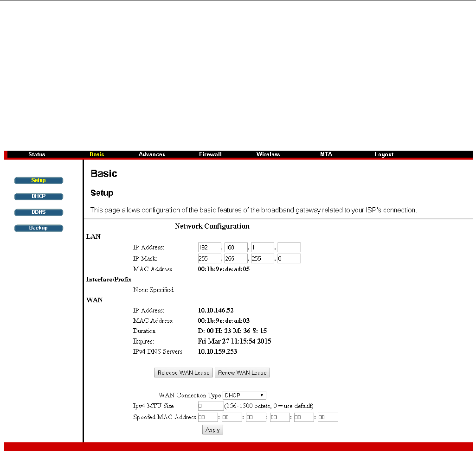476x453 pixels.
Task: Click the WAN IP address 10.10.146.52
Action: 216,310
